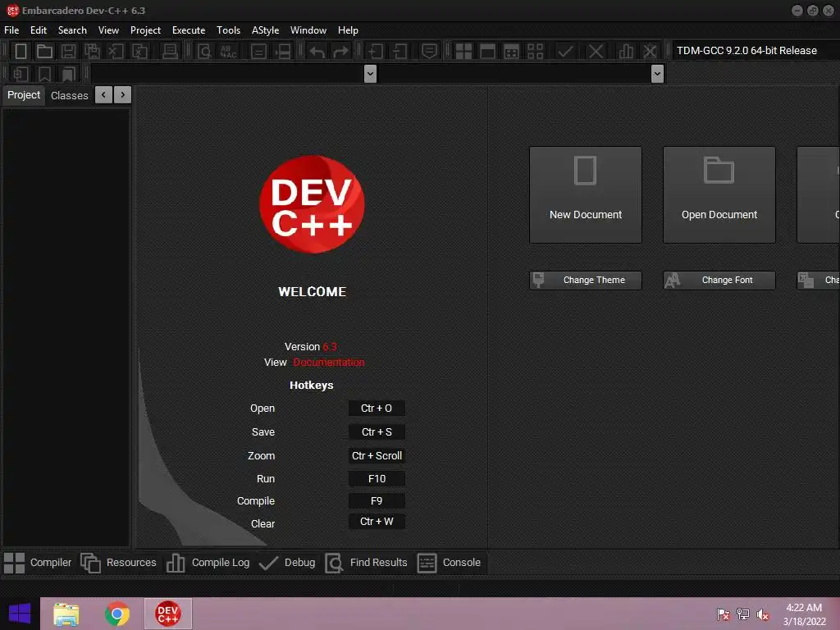
Task: Click the Change Font button
Action: 719,281
